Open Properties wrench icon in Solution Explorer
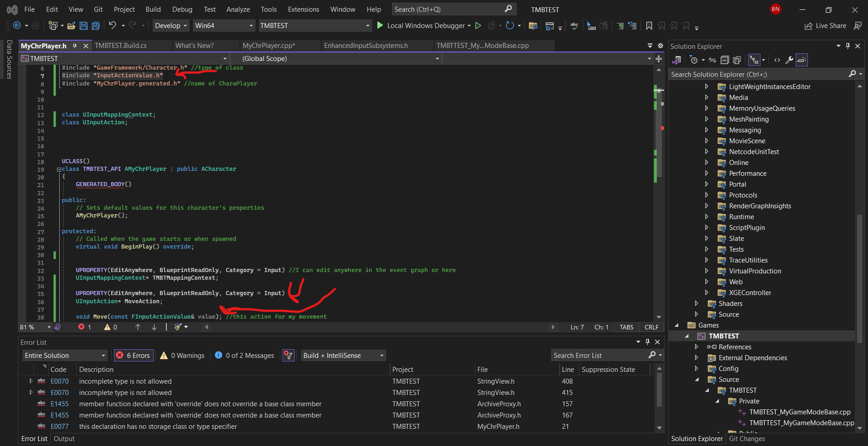Viewport: 868px width, 446px height. coord(789,60)
